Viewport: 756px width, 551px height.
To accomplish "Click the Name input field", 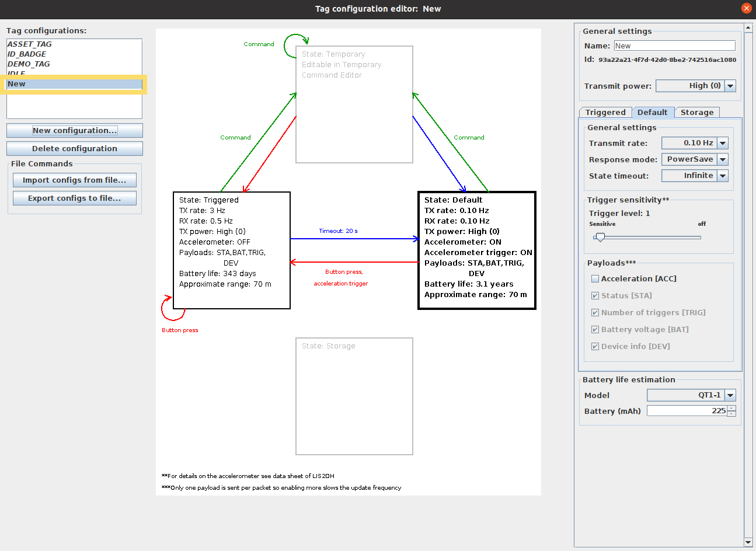I will 674,46.
